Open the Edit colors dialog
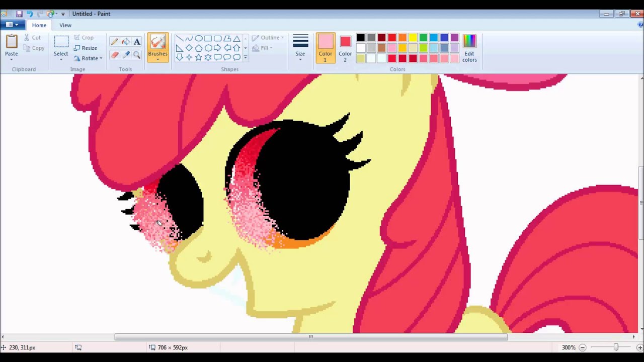The image size is (644, 362). [x=469, y=48]
